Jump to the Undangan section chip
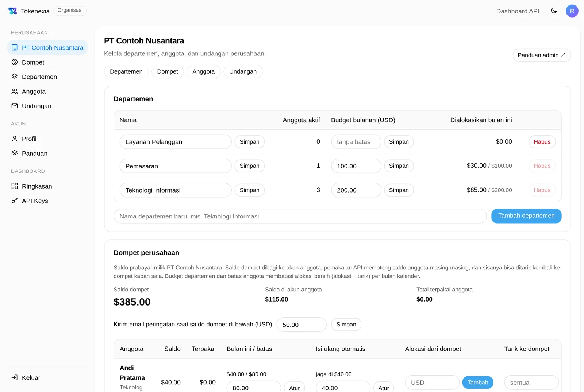 (x=243, y=71)
